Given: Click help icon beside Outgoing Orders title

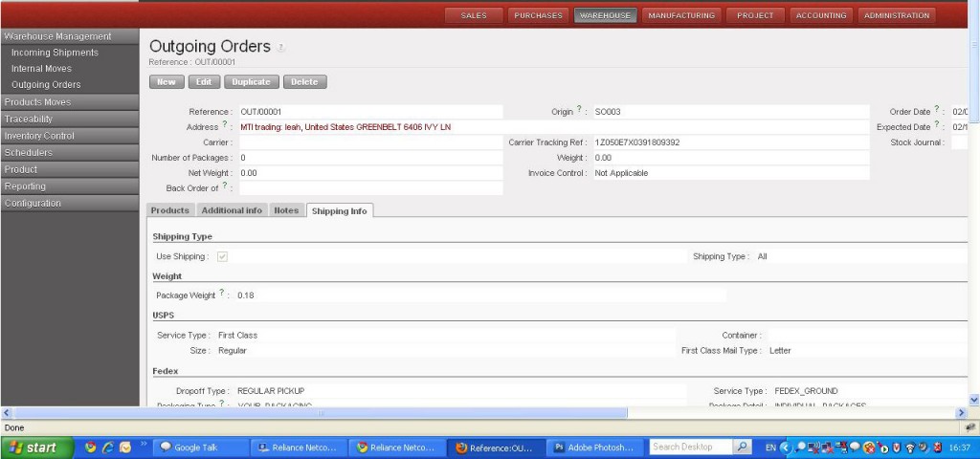Looking at the screenshot, I should [x=280, y=48].
